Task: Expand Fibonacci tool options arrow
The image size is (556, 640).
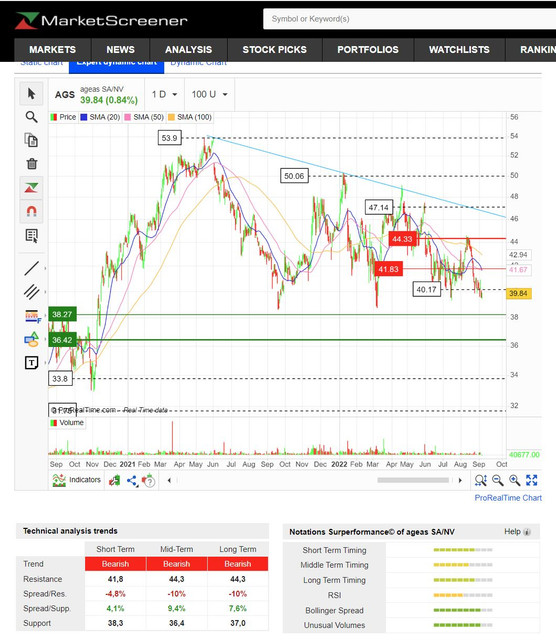Action: [x=45, y=316]
